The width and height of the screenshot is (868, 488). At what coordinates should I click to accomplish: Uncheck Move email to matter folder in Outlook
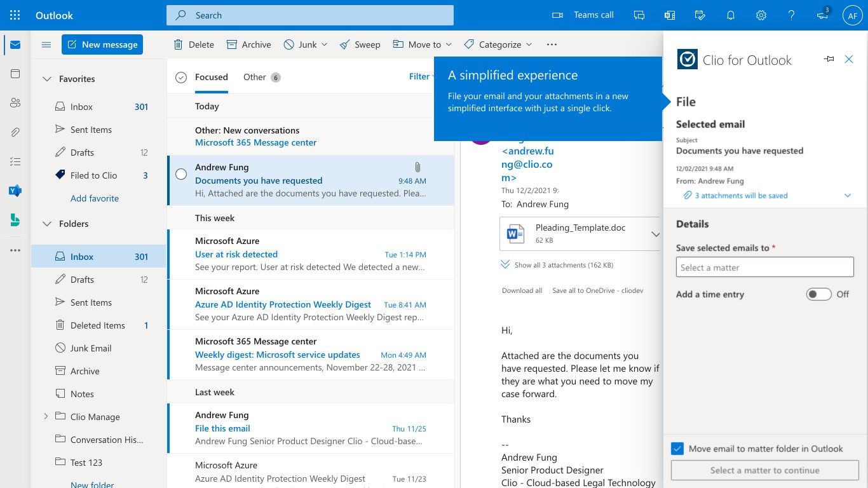tap(677, 449)
